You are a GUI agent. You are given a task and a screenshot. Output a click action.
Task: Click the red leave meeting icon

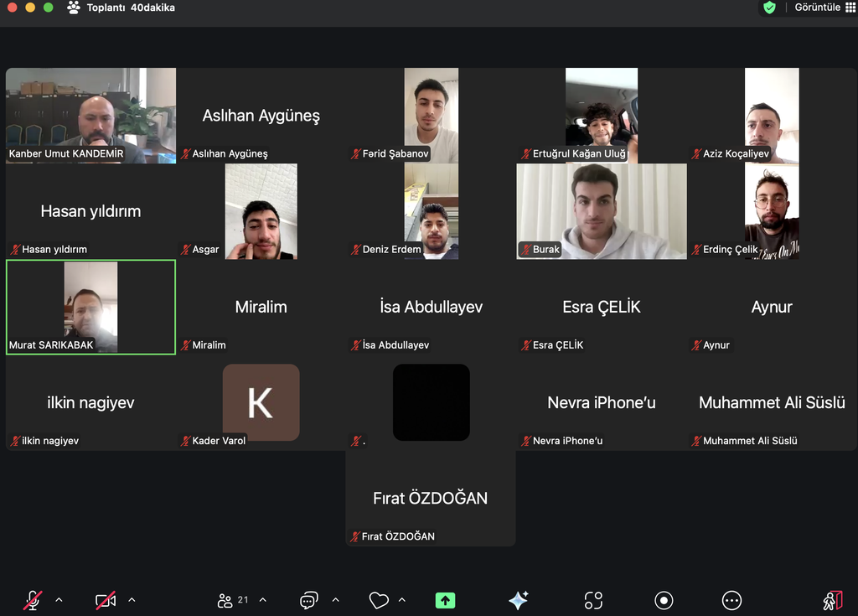[x=831, y=600]
